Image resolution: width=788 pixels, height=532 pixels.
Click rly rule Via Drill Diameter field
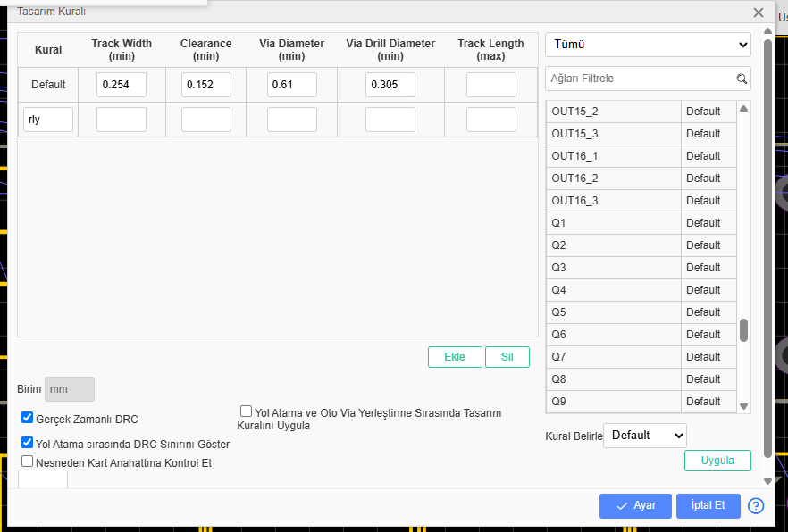[x=390, y=120]
